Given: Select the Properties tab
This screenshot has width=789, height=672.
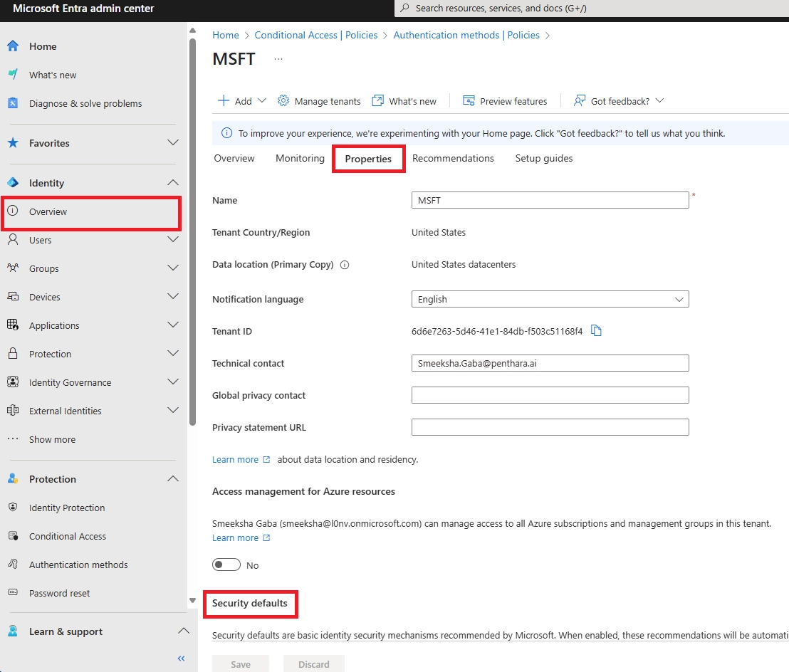Looking at the screenshot, I should click(x=368, y=159).
